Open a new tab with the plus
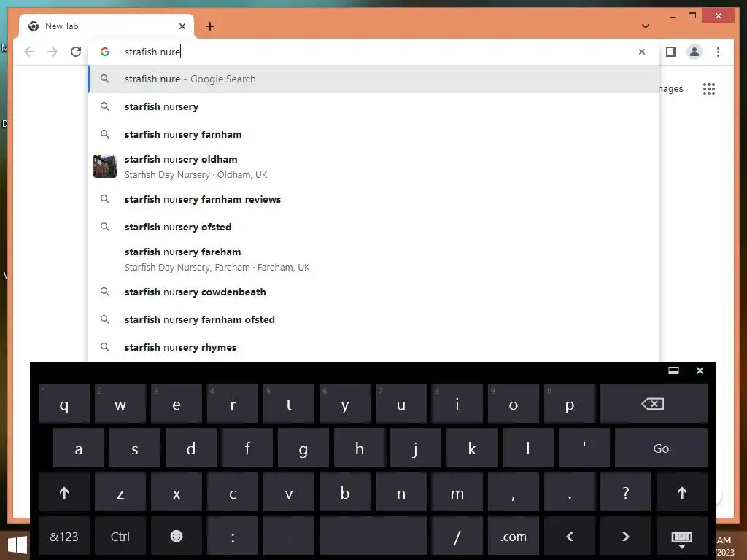This screenshot has width=747, height=560. click(x=210, y=26)
